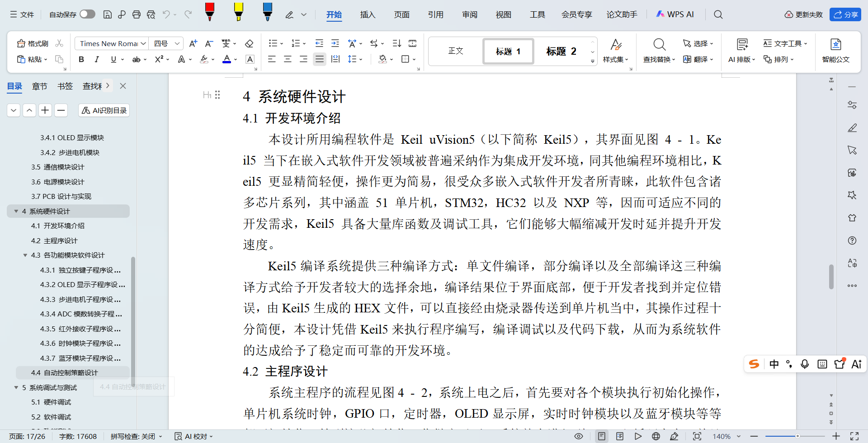Switch to the 视图 ribbon tab

(x=503, y=14)
